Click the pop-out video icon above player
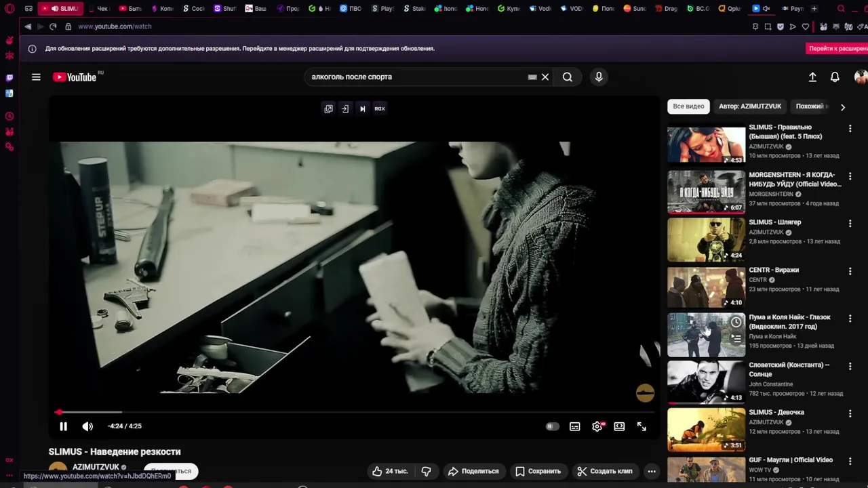868x488 pixels. coord(329,108)
